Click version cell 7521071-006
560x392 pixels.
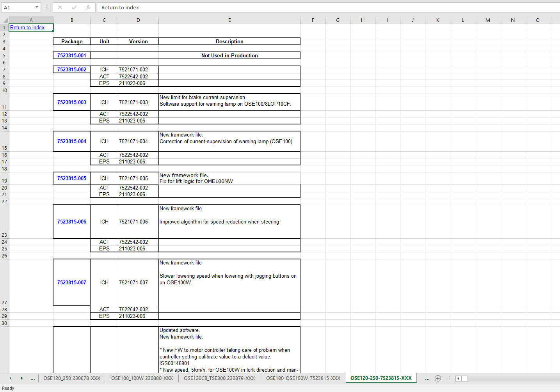[x=139, y=222]
